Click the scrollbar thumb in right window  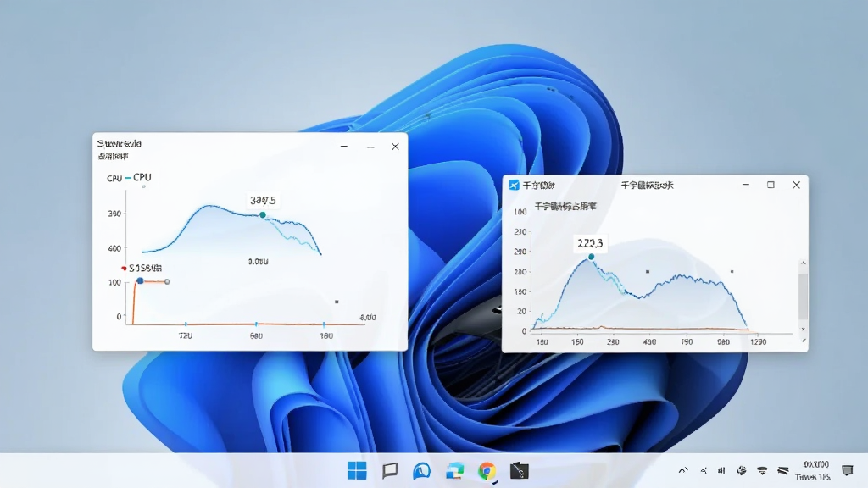click(804, 296)
